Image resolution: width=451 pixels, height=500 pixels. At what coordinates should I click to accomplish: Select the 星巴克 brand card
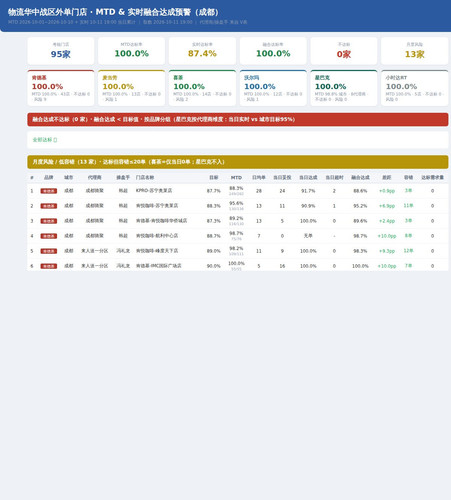click(x=344, y=88)
